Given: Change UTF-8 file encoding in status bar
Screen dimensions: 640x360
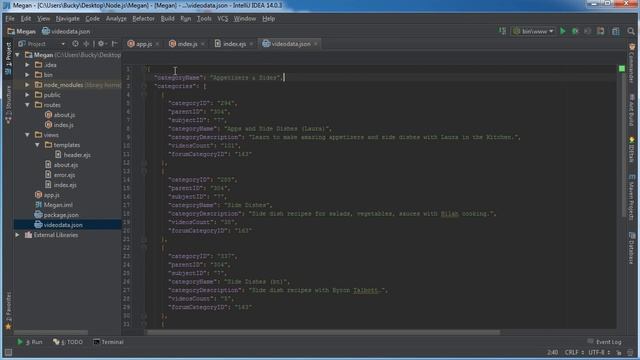Looking at the screenshot, I should click(x=599, y=352).
